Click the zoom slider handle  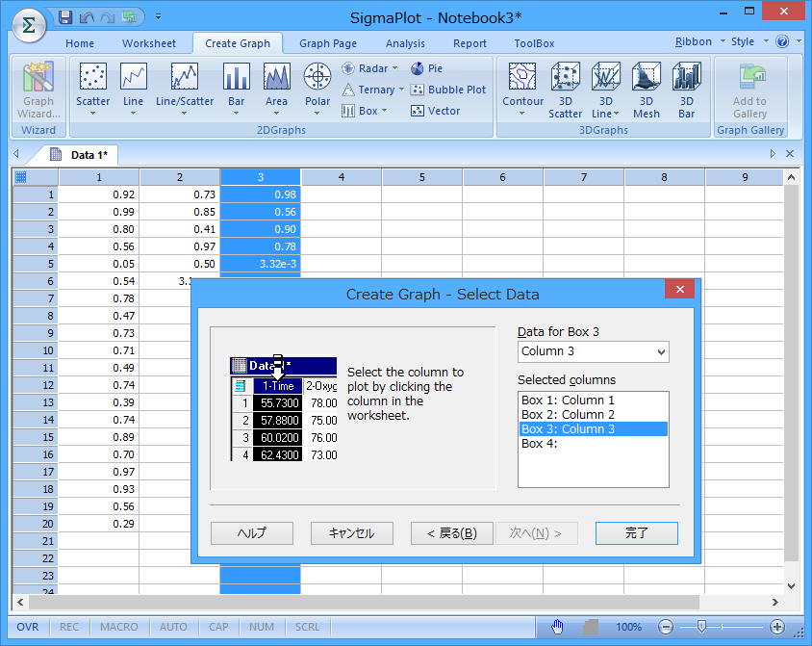701,627
